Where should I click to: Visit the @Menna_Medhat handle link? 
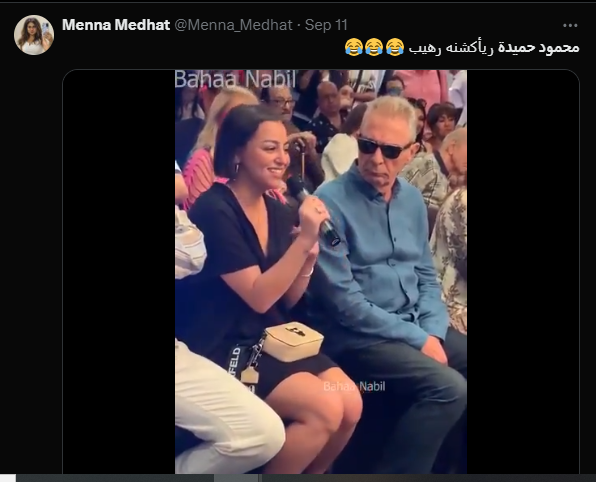[x=233, y=25]
